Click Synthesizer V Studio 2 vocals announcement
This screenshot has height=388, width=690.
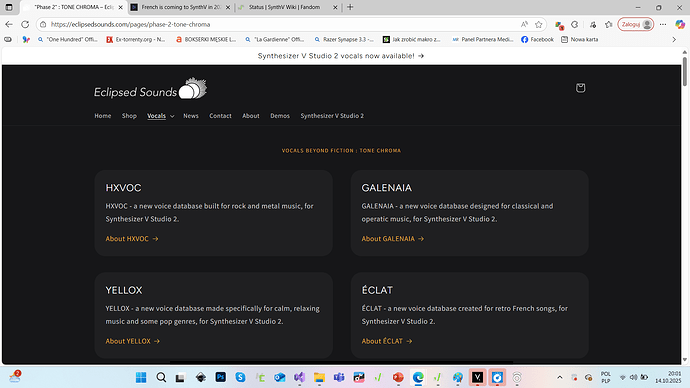[341, 56]
